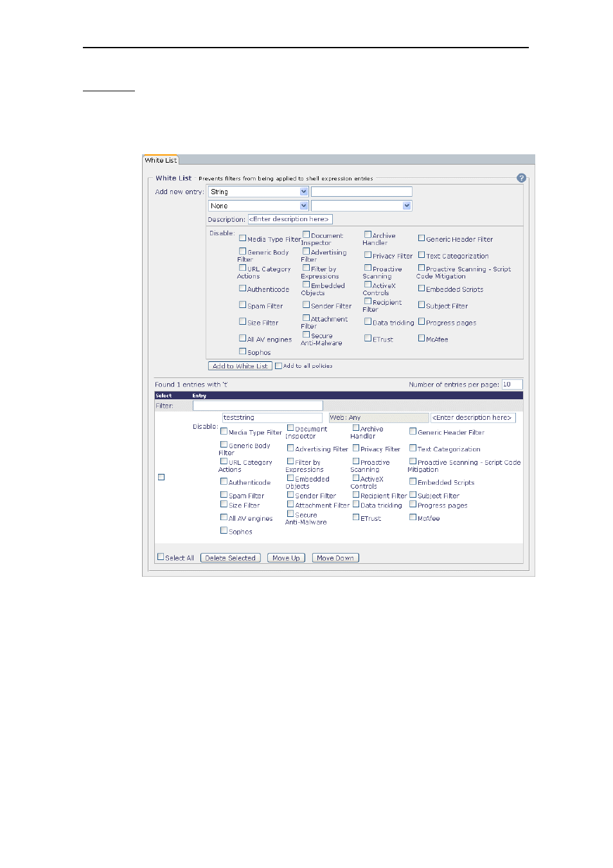Click the Web: Any field
This screenshot has width=613, height=868.
(378, 418)
